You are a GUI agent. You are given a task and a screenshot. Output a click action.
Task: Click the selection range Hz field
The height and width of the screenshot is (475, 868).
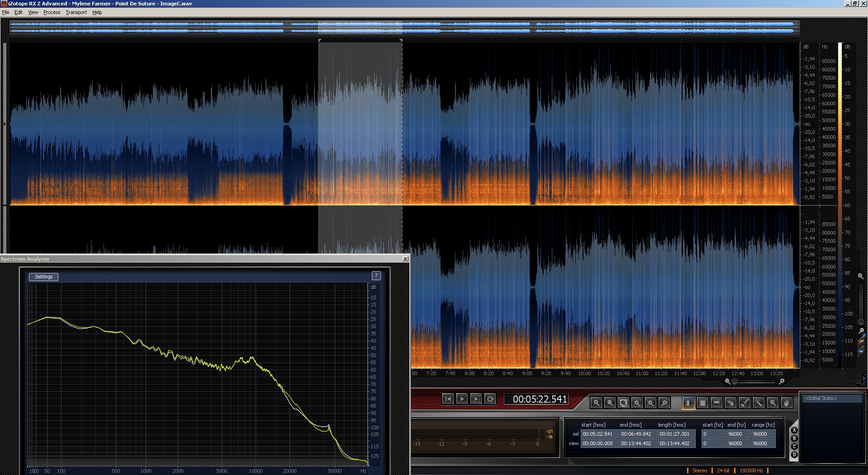click(x=763, y=434)
